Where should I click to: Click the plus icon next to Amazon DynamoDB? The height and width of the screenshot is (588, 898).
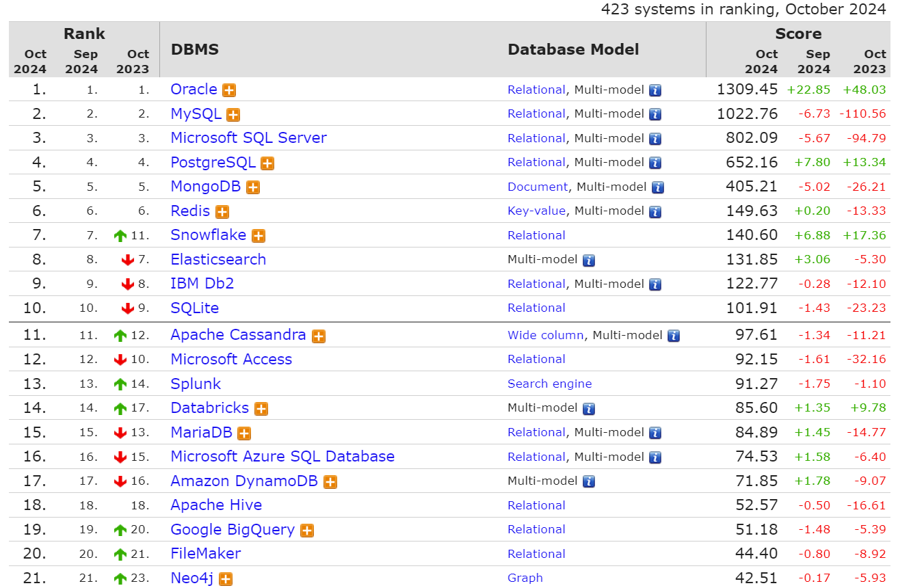click(330, 482)
